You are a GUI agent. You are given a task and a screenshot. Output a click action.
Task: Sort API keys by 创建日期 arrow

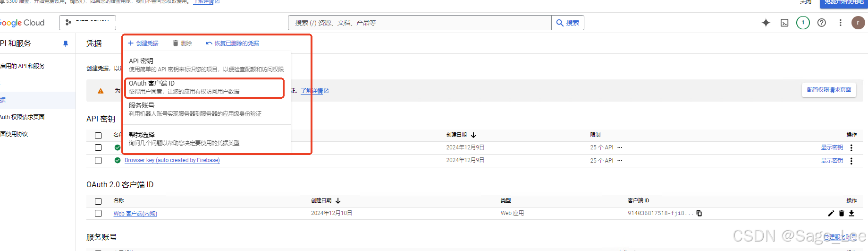tap(473, 135)
